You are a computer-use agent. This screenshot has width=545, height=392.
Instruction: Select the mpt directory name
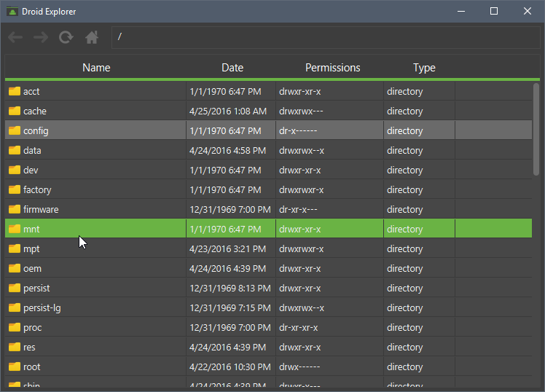[31, 249]
